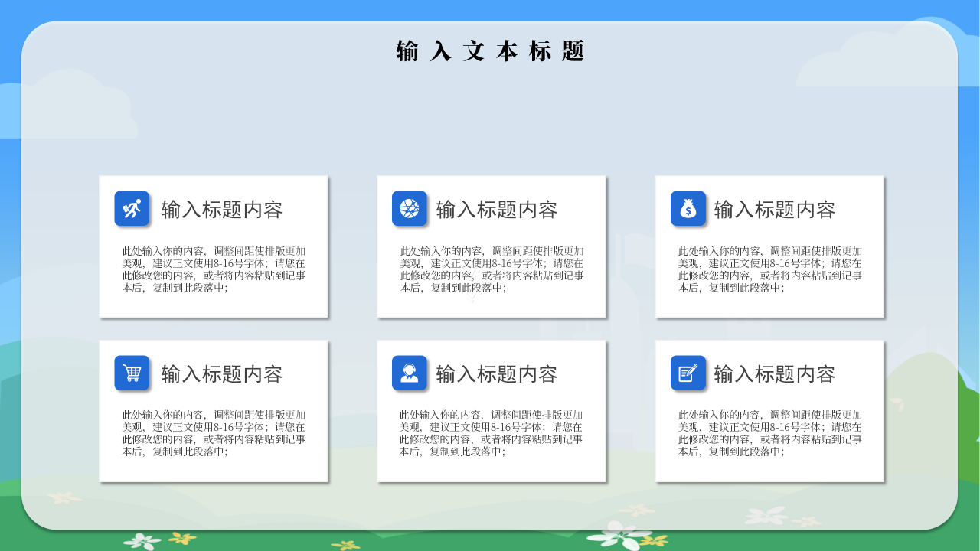Click body text of the top-middle card
The image size is (980, 551).
tap(491, 269)
